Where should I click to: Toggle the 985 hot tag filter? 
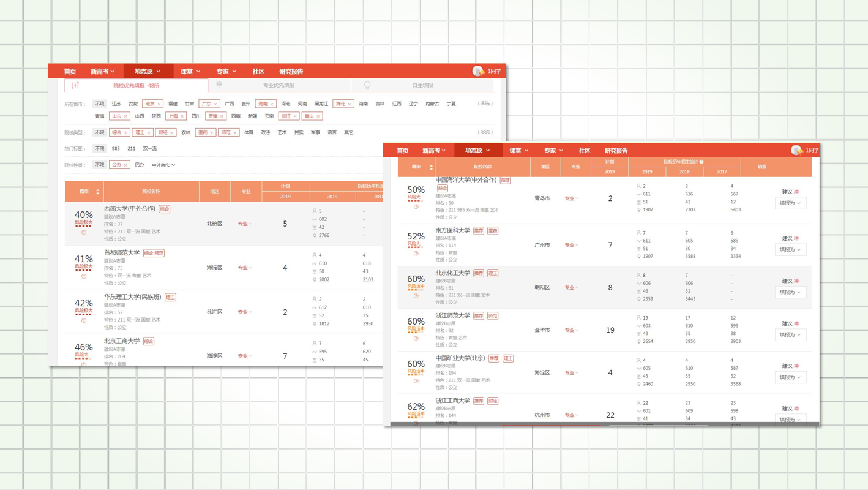116,149
